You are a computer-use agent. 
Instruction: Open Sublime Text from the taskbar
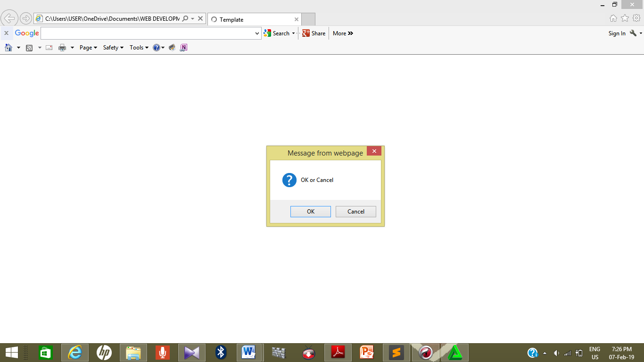[x=396, y=352]
